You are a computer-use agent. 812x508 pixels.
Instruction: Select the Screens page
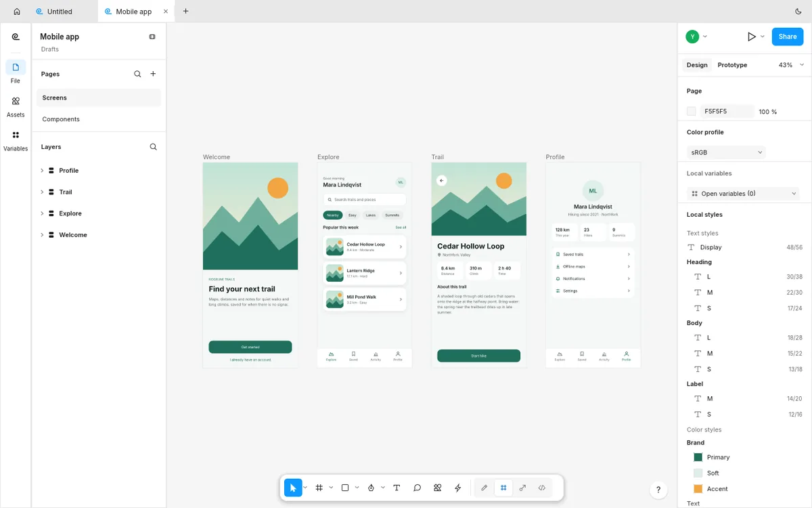(99, 98)
